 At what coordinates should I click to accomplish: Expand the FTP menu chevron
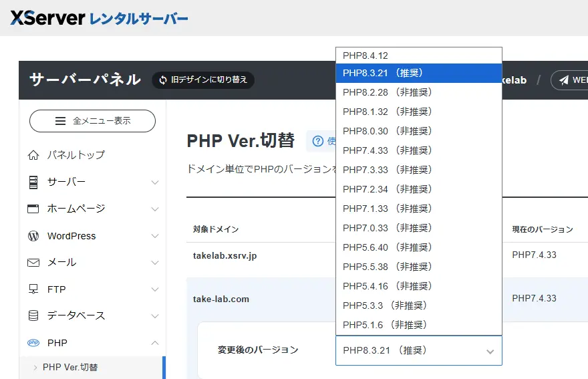coord(155,289)
